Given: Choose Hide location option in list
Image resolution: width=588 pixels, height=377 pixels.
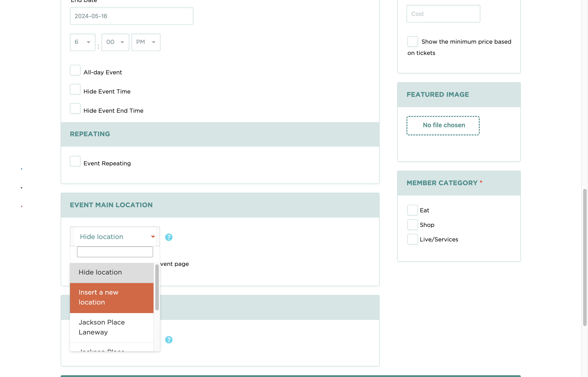Looking at the screenshot, I should coord(112,272).
